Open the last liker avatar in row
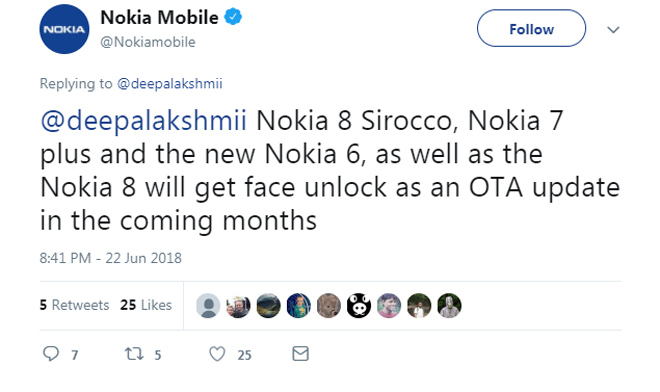The image size is (660, 392). point(450,306)
